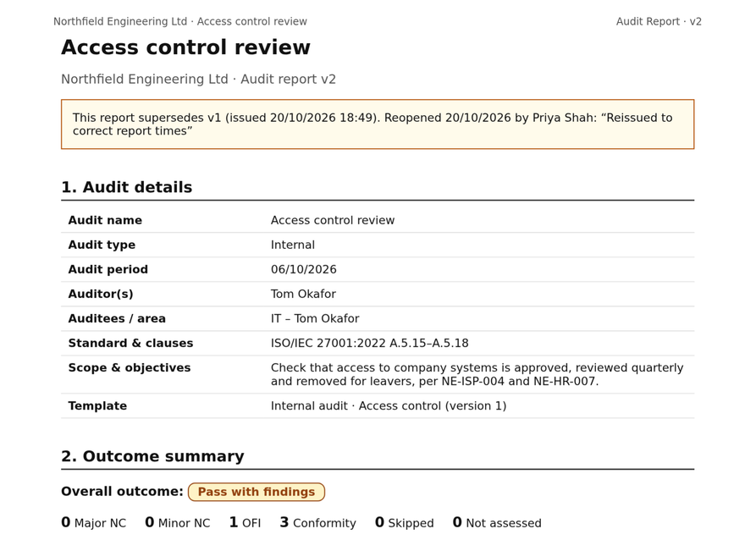
Task: Click the '0 Minor NC' count
Action: tap(178, 522)
